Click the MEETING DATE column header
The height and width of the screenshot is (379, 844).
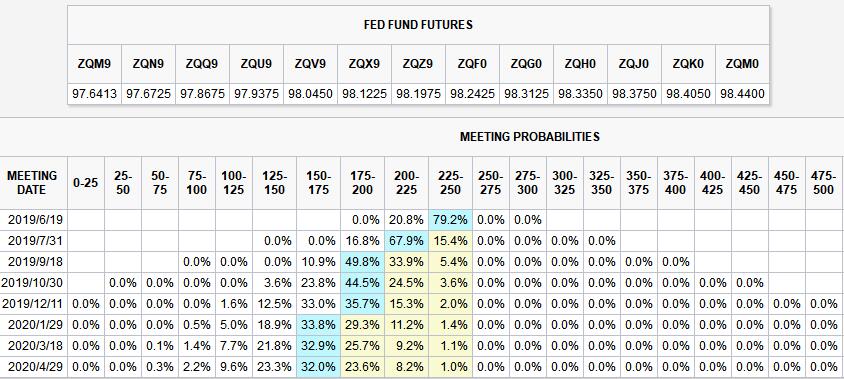point(31,183)
